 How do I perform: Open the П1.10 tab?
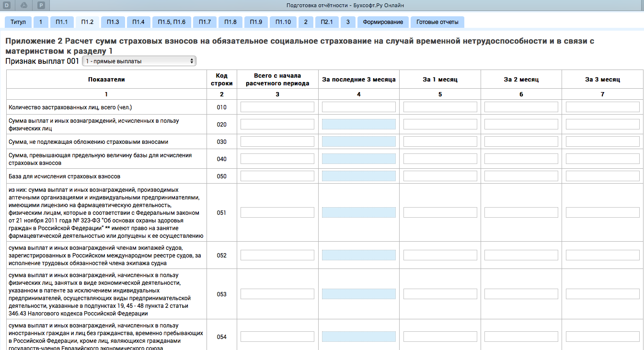pyautogui.click(x=283, y=22)
